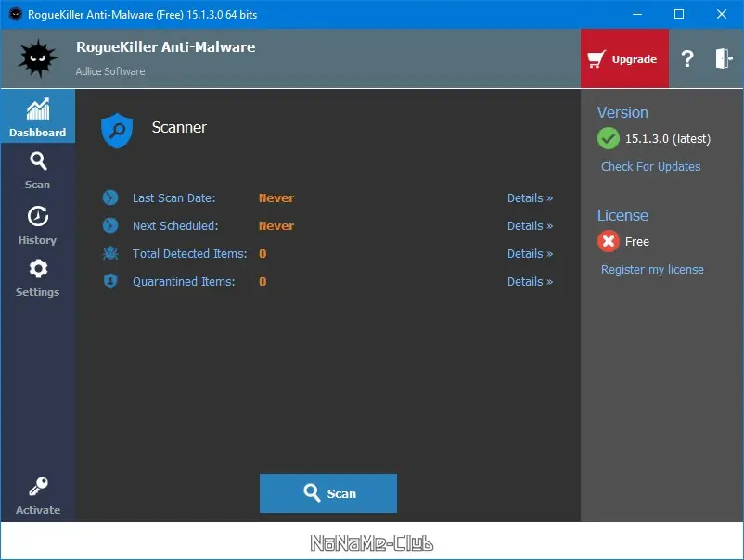Screen dimensions: 744x560
Task: Click the exit door icon
Action: 725,58
